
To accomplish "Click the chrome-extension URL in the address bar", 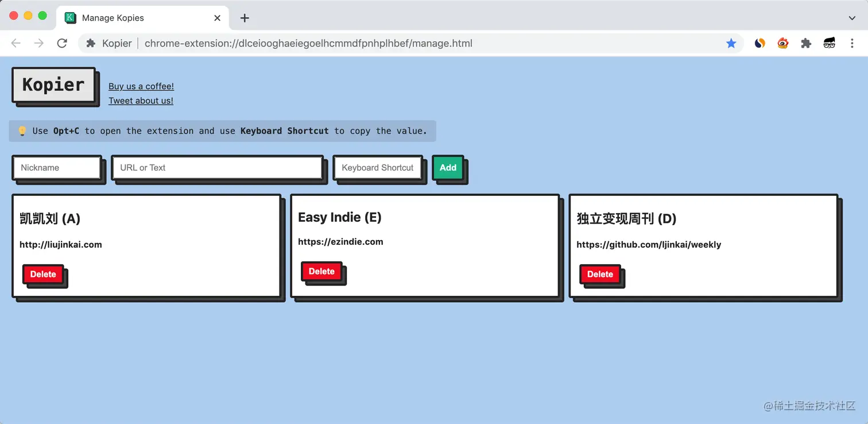I will 308,43.
